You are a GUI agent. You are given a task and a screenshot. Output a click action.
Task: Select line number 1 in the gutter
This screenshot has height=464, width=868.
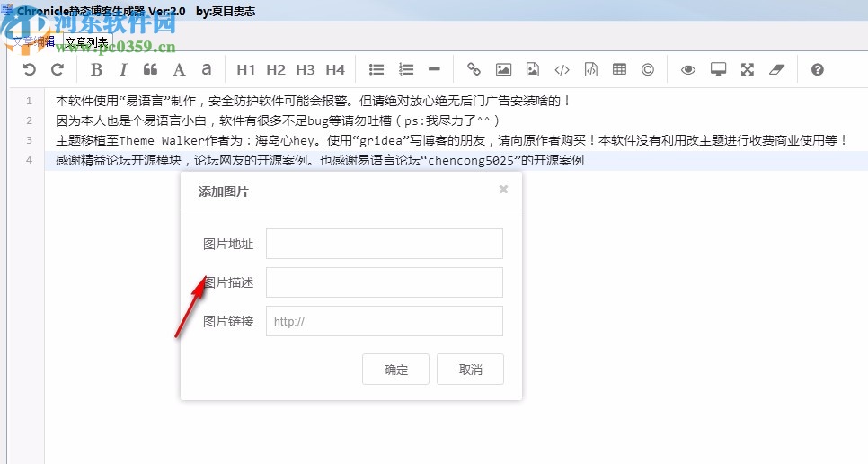coord(29,101)
